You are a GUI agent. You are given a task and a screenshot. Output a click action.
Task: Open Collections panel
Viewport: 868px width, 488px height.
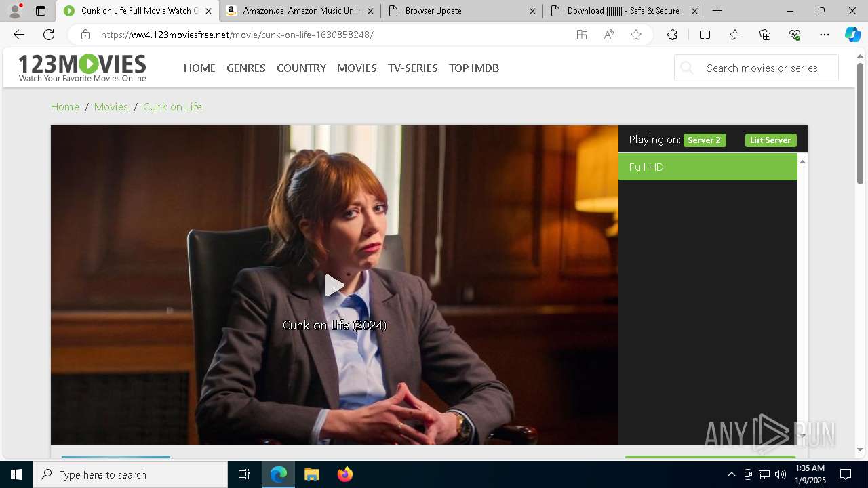pos(765,35)
